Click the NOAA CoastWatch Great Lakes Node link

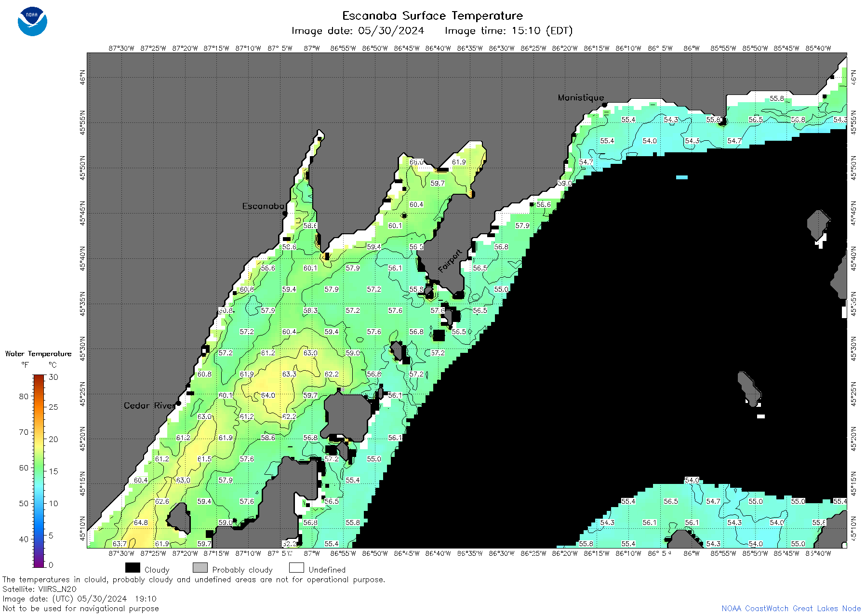click(x=791, y=608)
